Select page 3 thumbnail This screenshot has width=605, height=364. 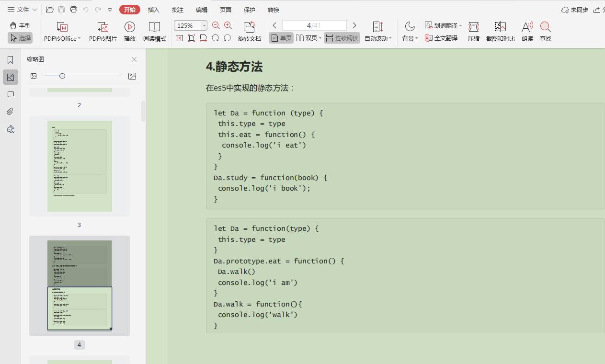pyautogui.click(x=80, y=166)
